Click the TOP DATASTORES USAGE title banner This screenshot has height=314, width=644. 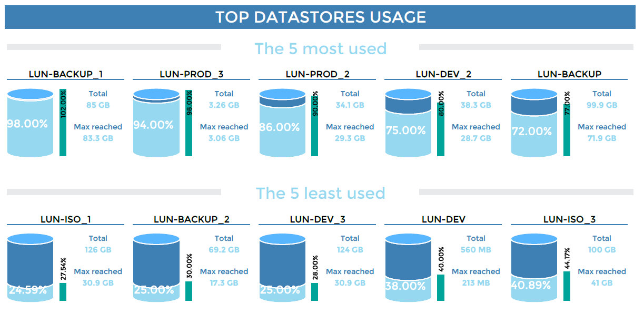click(x=322, y=17)
